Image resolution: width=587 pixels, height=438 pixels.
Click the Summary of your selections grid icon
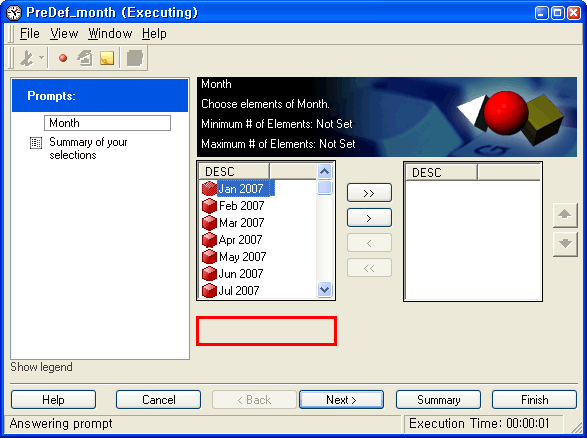(x=36, y=143)
